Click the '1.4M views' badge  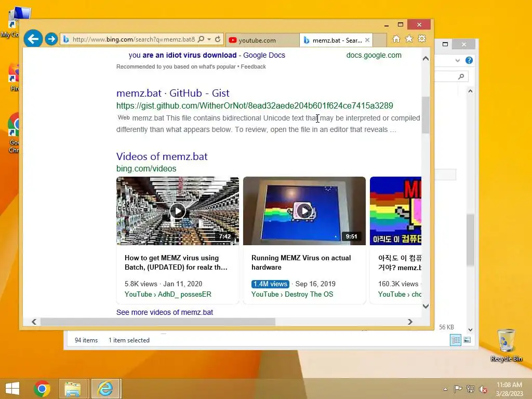tap(270, 284)
